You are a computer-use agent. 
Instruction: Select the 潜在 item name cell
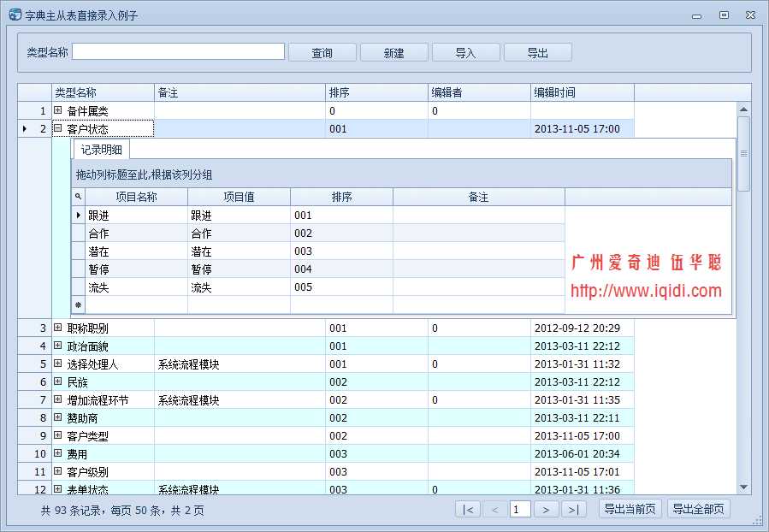136,251
